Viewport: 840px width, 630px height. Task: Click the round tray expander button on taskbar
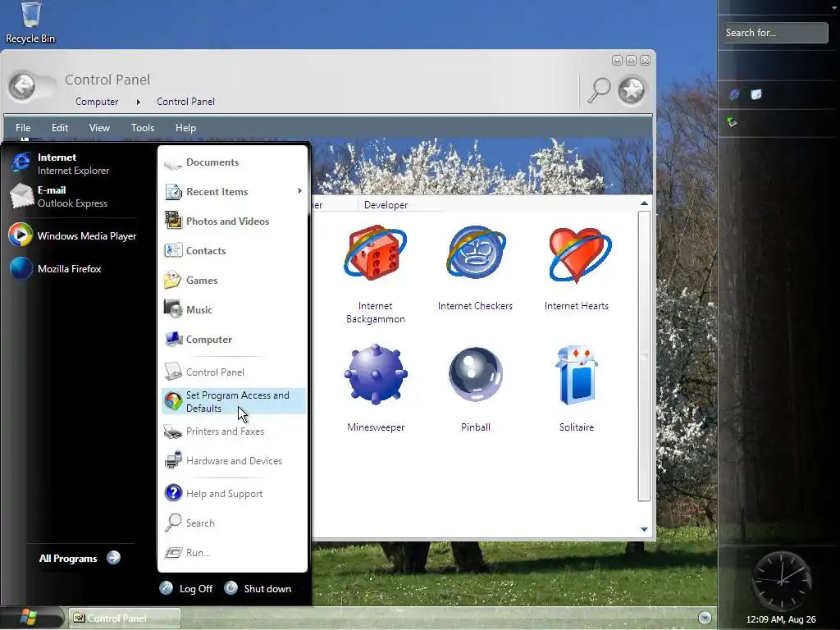pos(705,617)
